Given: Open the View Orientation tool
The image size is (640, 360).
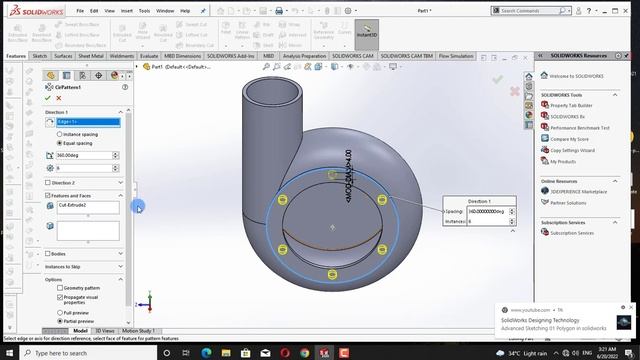Looking at the screenshot, I should tap(318, 67).
